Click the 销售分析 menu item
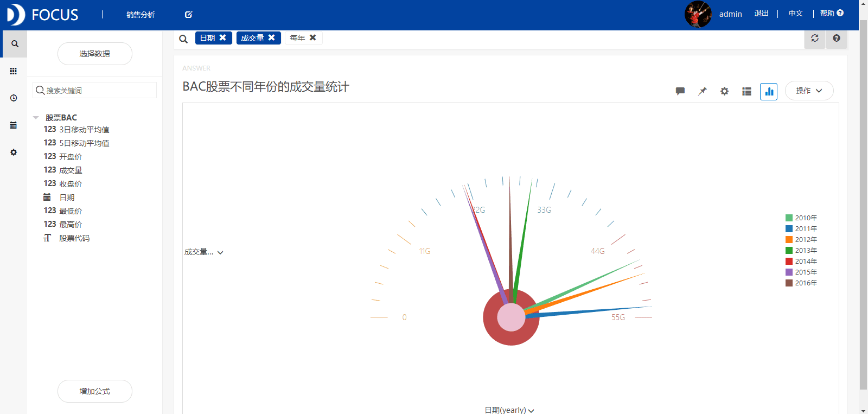This screenshot has width=868, height=414. tap(141, 15)
